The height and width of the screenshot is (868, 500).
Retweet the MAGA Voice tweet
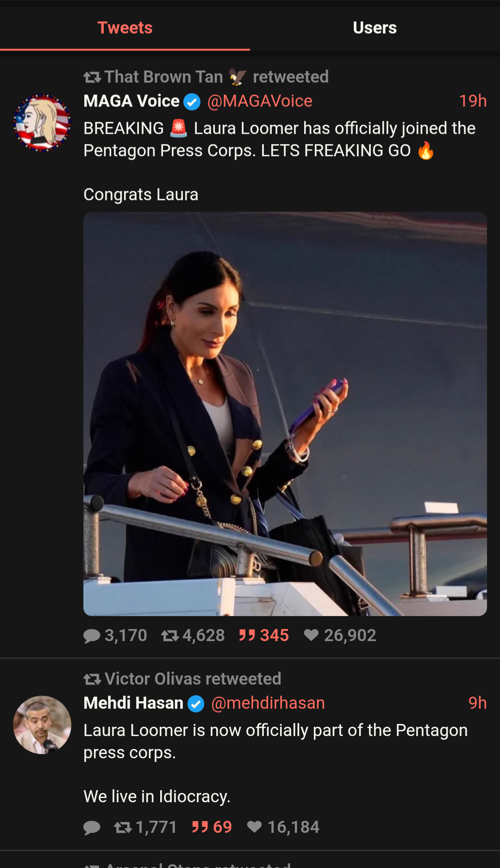pos(193,635)
